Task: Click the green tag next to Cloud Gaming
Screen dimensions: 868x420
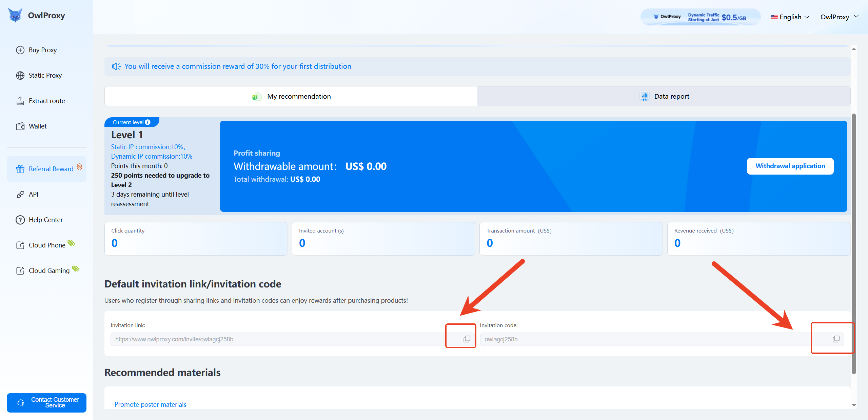Action: pyautogui.click(x=76, y=268)
